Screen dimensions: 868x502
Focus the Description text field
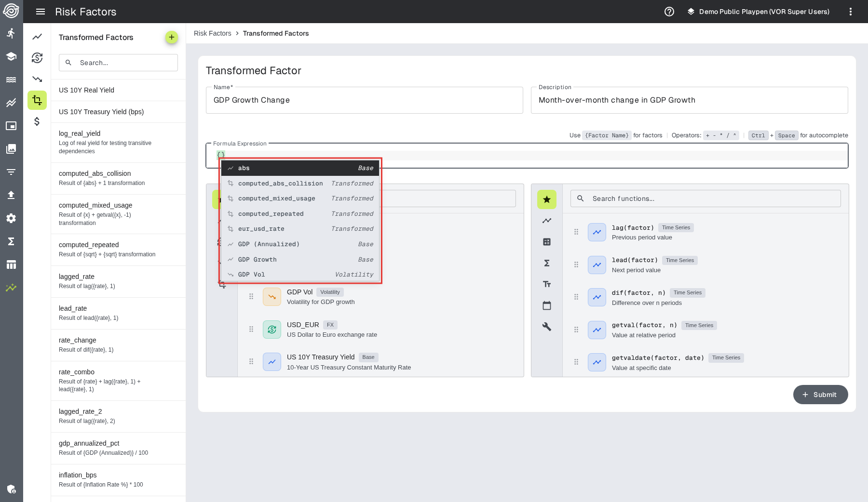coord(689,100)
